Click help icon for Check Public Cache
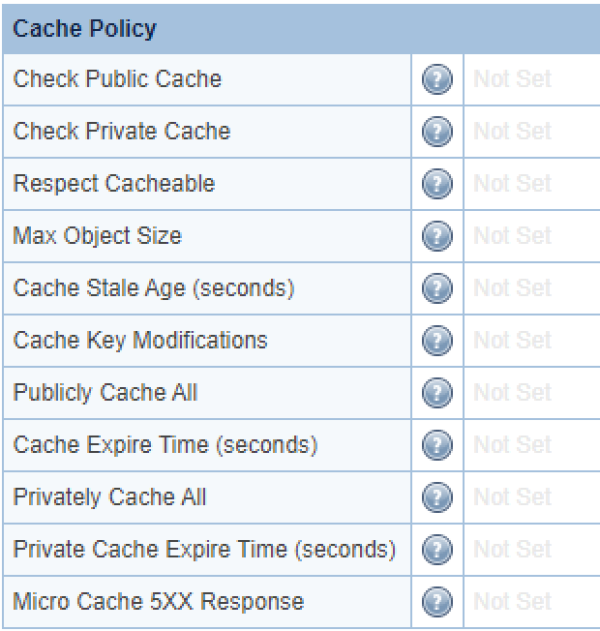 (x=437, y=79)
